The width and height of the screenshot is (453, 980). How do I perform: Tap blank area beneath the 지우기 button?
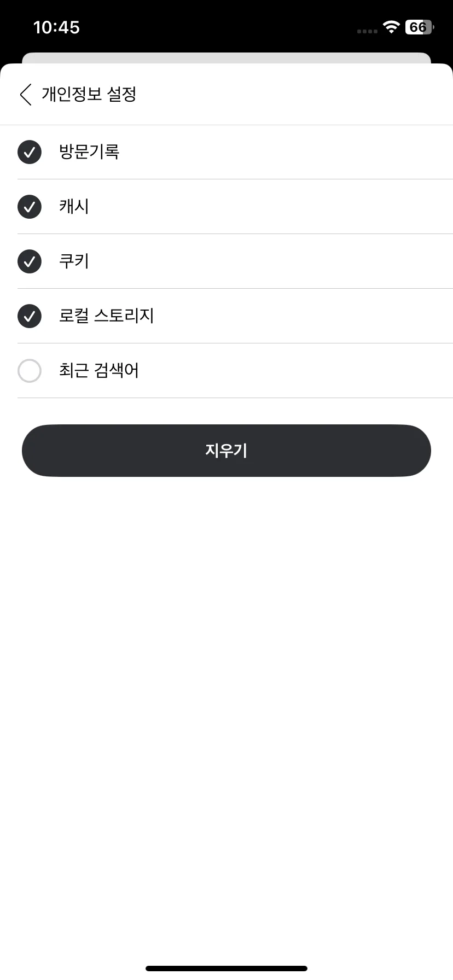pos(226,711)
